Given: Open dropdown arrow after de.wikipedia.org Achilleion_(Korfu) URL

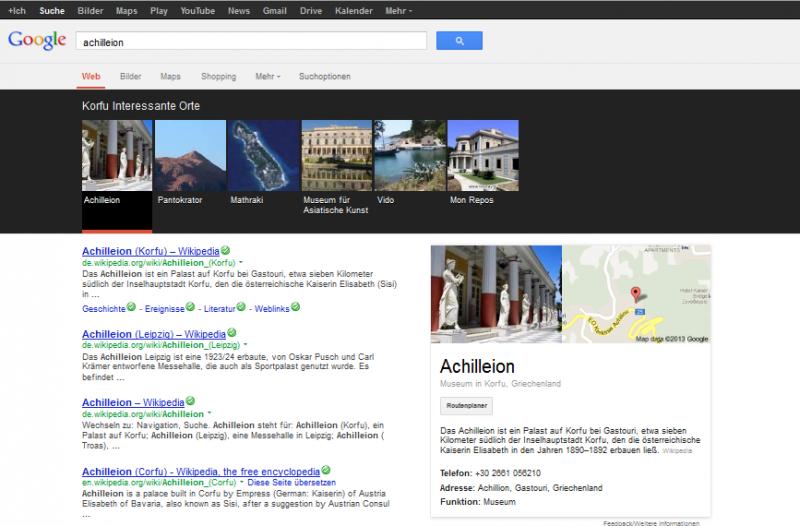Looking at the screenshot, I should [x=241, y=263].
